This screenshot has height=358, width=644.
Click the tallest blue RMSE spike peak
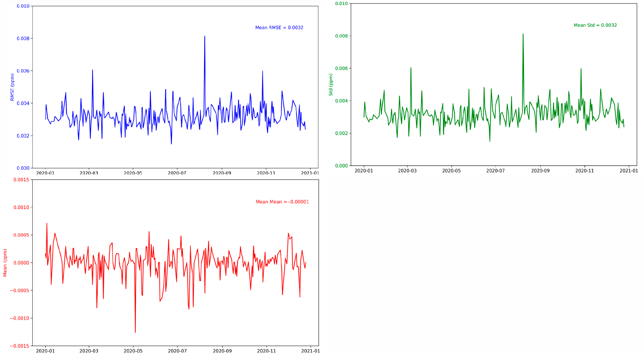[x=204, y=37]
